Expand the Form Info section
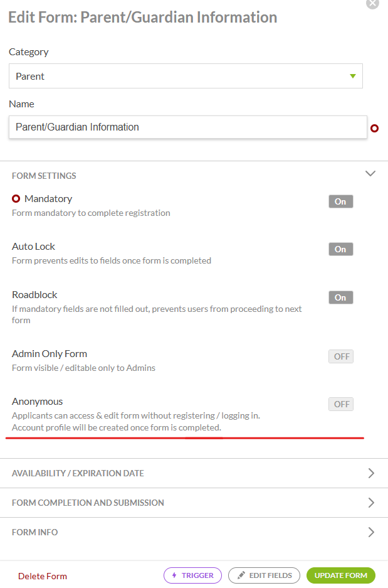The width and height of the screenshot is (388, 588). click(194, 532)
